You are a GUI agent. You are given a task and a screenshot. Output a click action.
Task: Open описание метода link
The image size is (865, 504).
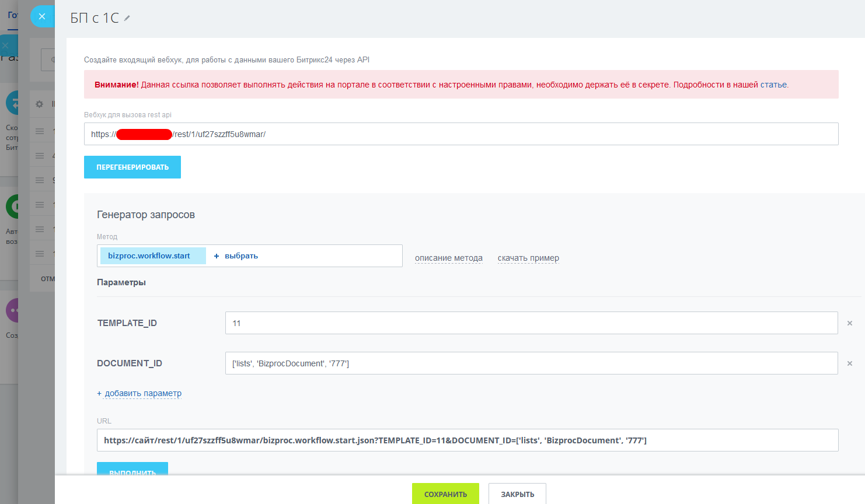pos(449,258)
